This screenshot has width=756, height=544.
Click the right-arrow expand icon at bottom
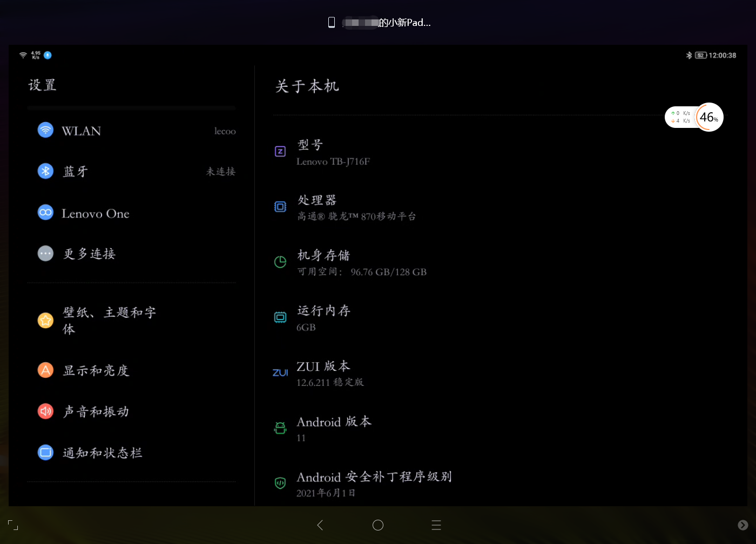click(743, 525)
